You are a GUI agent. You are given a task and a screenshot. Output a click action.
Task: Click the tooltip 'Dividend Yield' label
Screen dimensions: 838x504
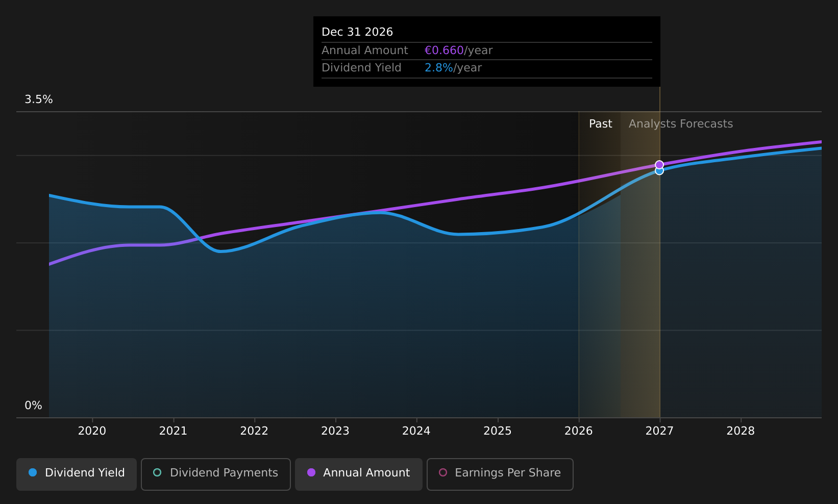[x=361, y=68]
